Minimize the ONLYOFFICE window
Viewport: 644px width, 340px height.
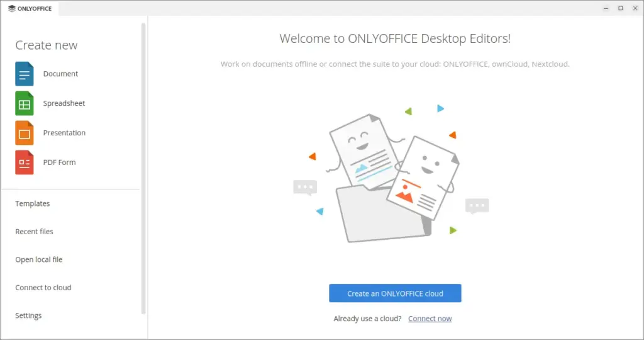606,8
